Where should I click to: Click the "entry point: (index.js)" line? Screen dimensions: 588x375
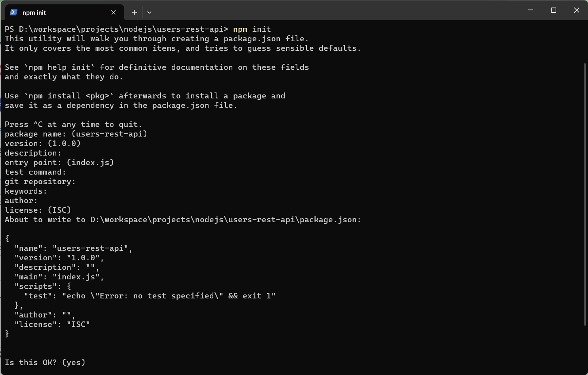pyautogui.click(x=59, y=162)
